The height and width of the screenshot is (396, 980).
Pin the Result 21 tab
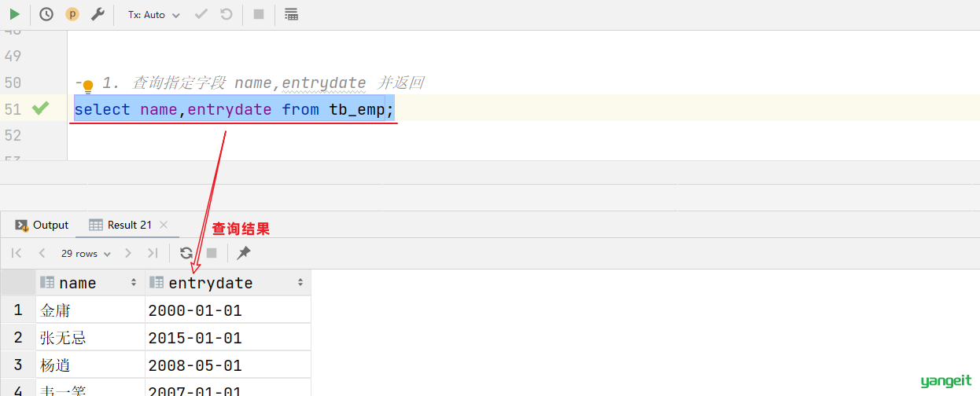[244, 253]
